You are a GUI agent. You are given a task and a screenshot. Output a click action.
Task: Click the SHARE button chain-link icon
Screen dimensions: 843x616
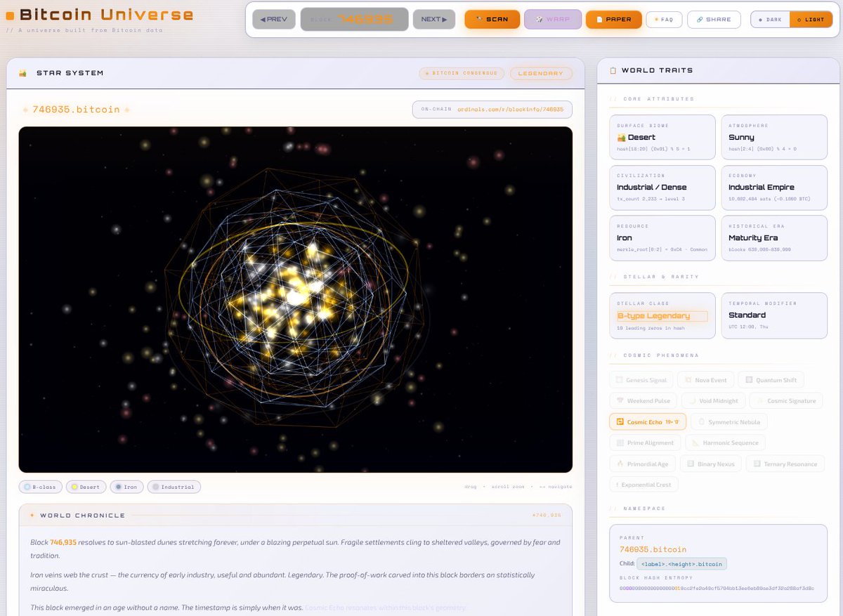[700, 20]
